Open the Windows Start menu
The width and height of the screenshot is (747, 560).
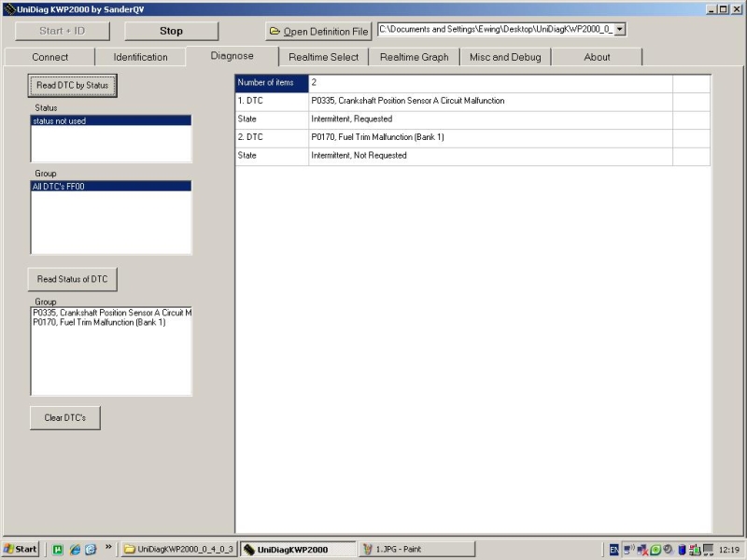[21, 549]
